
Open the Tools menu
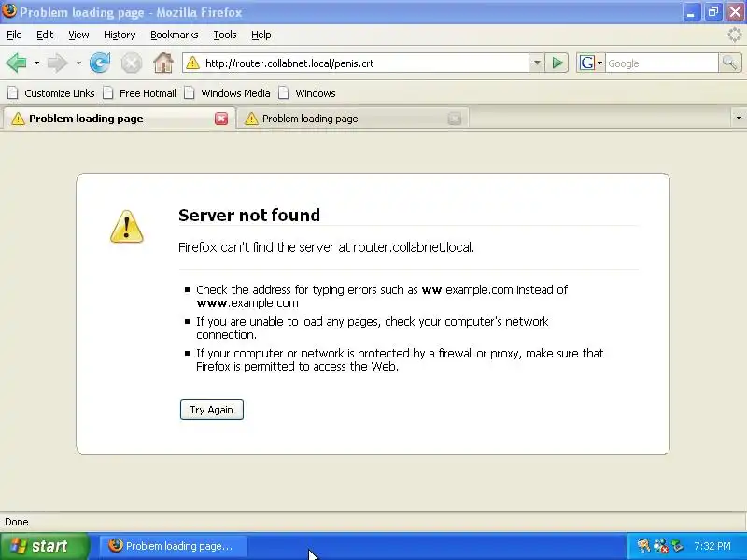225,35
